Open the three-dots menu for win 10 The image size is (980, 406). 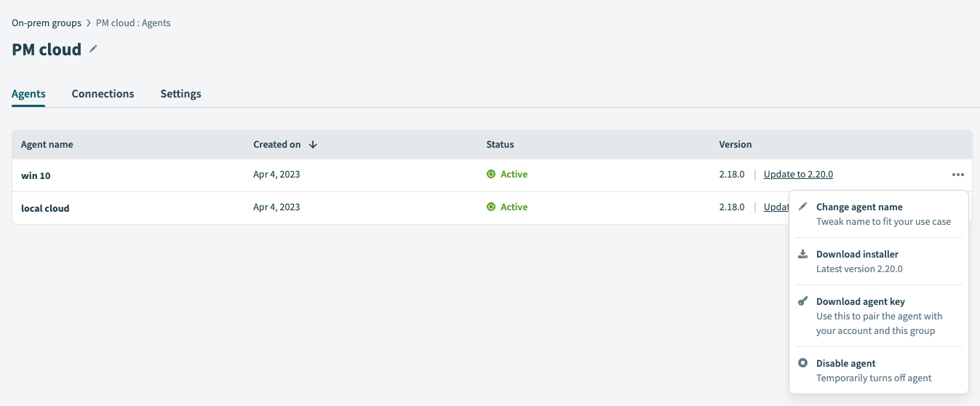tap(957, 175)
